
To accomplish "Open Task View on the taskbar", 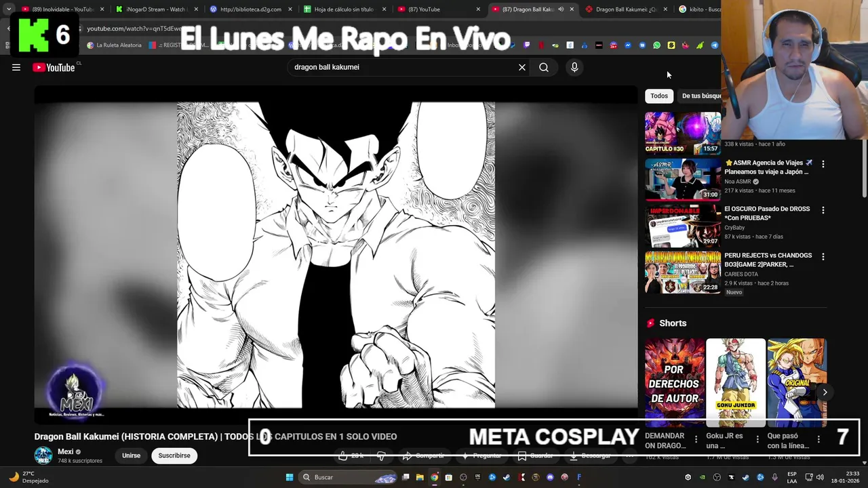I will (406, 477).
